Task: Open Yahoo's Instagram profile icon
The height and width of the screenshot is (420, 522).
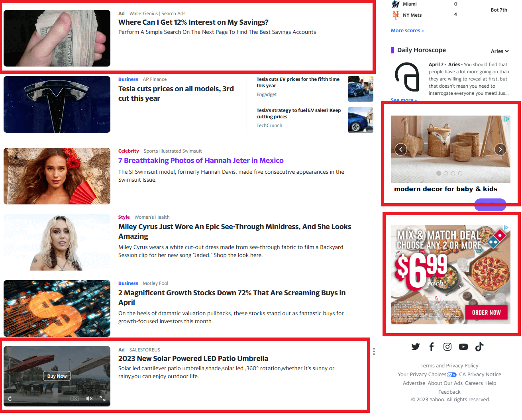Action: [447, 347]
